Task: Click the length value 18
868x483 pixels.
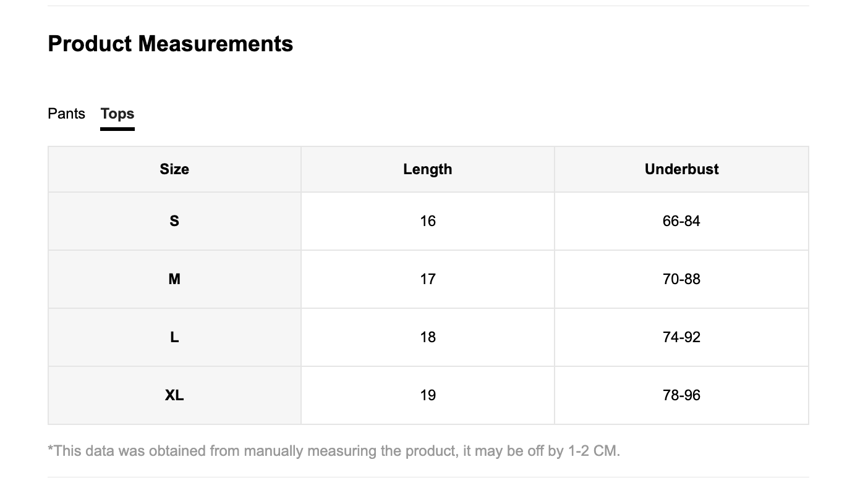Action: pyautogui.click(x=428, y=337)
